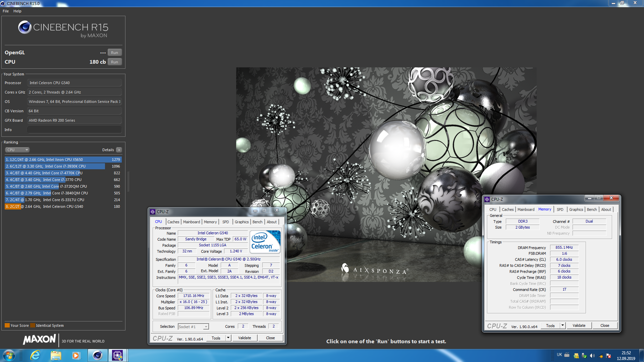Click the CPU-Z title icon of the Memory window
644x362 pixels.
point(487,199)
